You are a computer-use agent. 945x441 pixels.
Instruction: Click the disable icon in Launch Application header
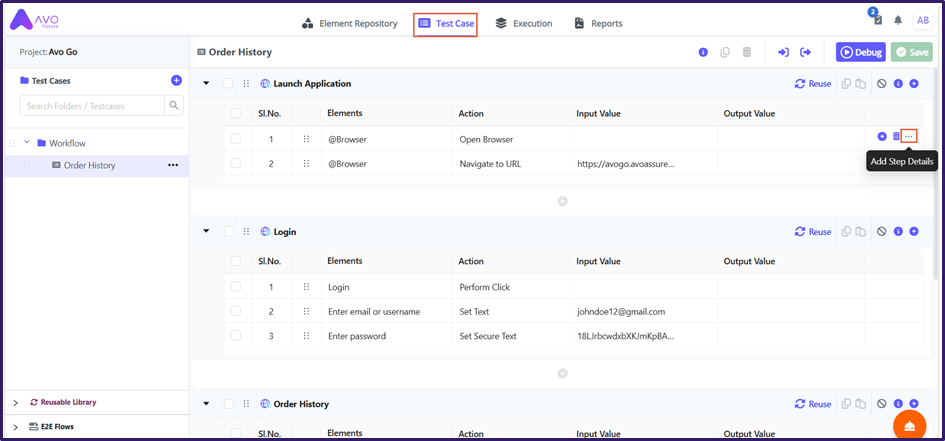881,84
